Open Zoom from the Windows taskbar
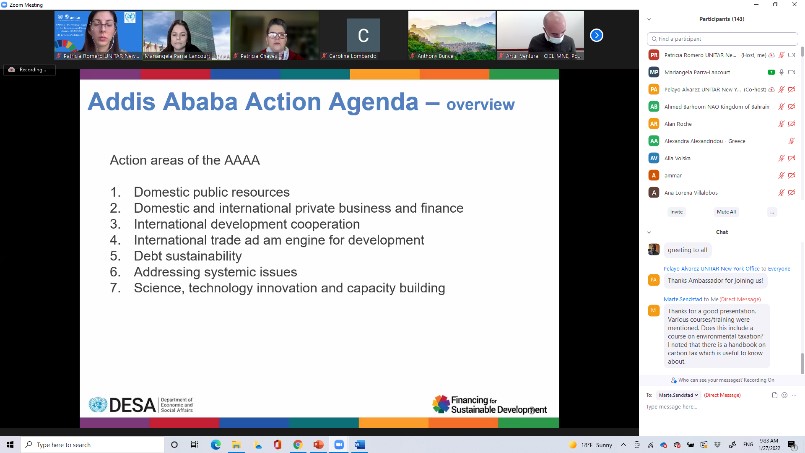Viewport: 805px width, 453px height. pyautogui.click(x=339, y=445)
